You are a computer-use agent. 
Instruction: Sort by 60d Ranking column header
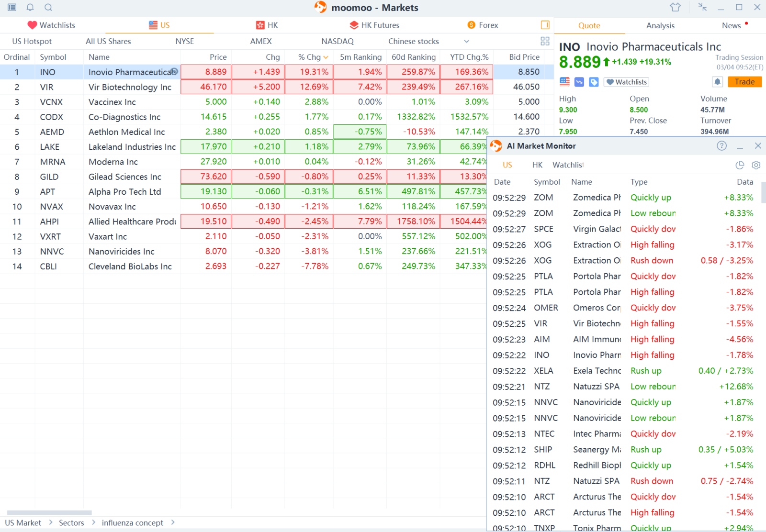[x=414, y=57]
